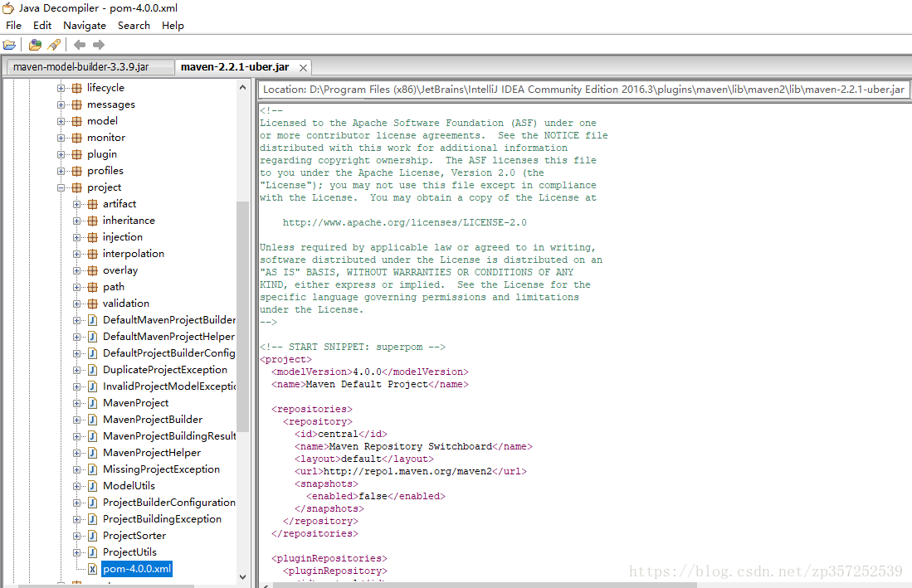Click the artifact package icon
The image size is (912, 588).
(92, 204)
